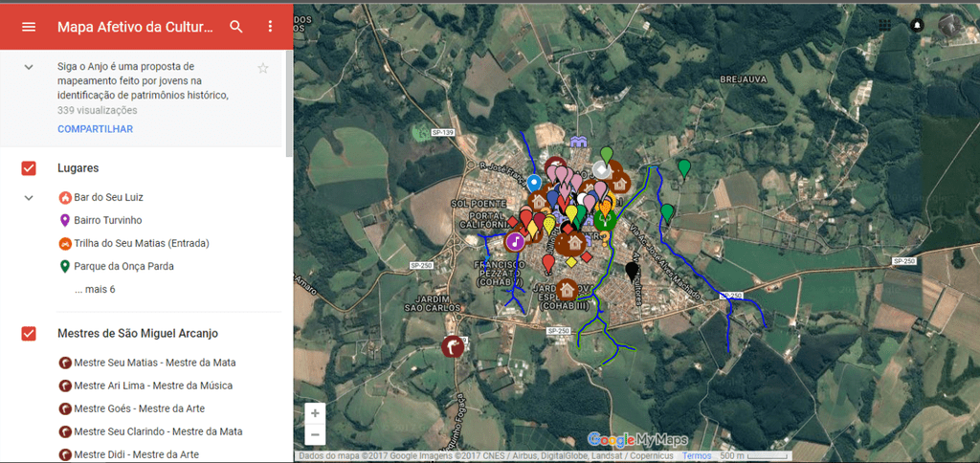The height and width of the screenshot is (463, 980).
Task: Click the purple music note marker
Action: [x=515, y=241]
